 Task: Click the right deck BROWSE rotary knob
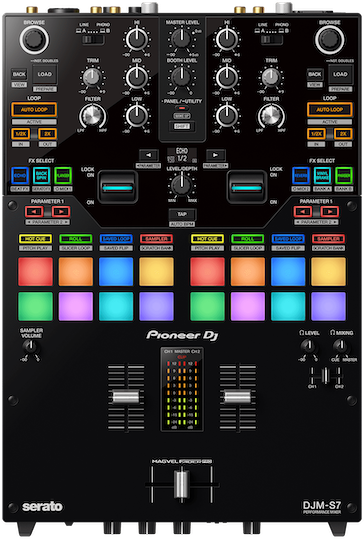(x=330, y=40)
